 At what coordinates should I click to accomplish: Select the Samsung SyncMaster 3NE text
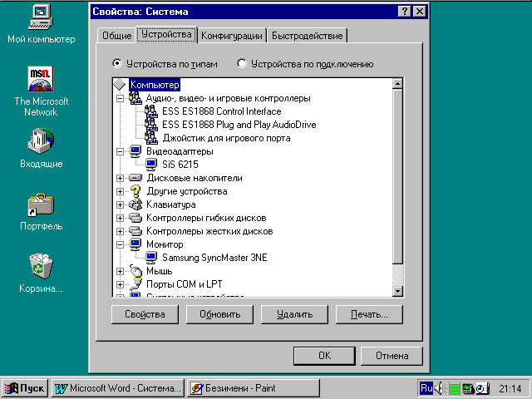click(x=214, y=258)
